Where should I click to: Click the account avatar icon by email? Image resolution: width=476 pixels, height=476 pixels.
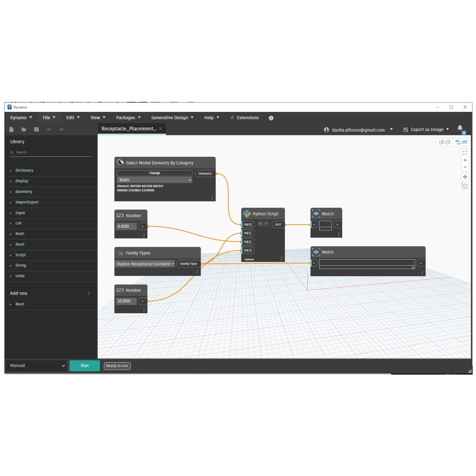coord(327,130)
